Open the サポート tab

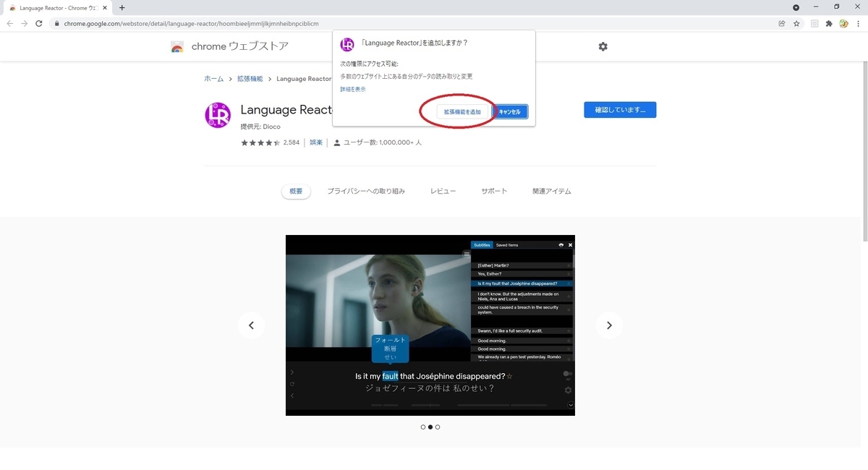(x=495, y=192)
